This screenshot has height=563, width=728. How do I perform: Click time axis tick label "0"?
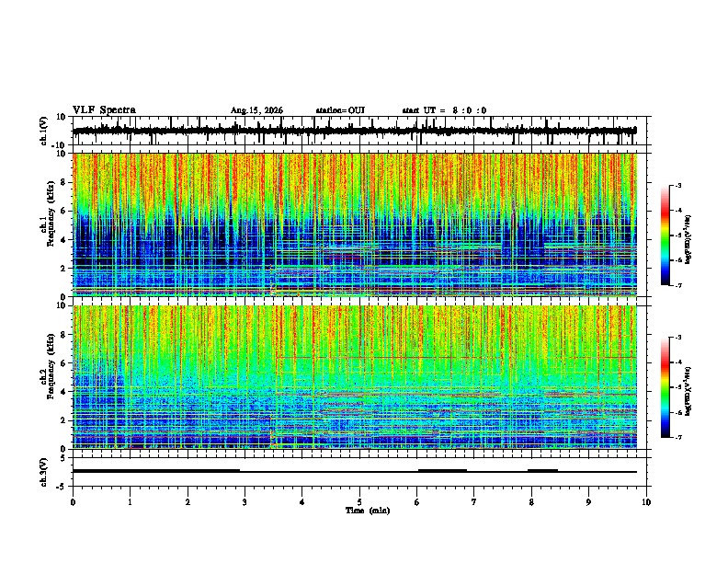click(x=73, y=502)
